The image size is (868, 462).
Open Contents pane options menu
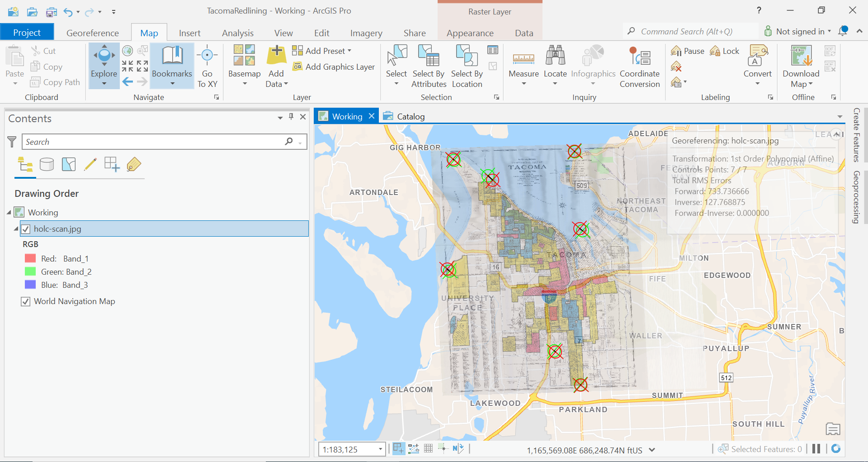tap(280, 117)
